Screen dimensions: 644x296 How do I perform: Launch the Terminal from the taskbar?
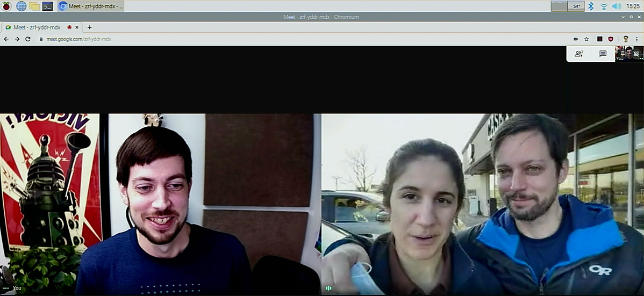48,6
